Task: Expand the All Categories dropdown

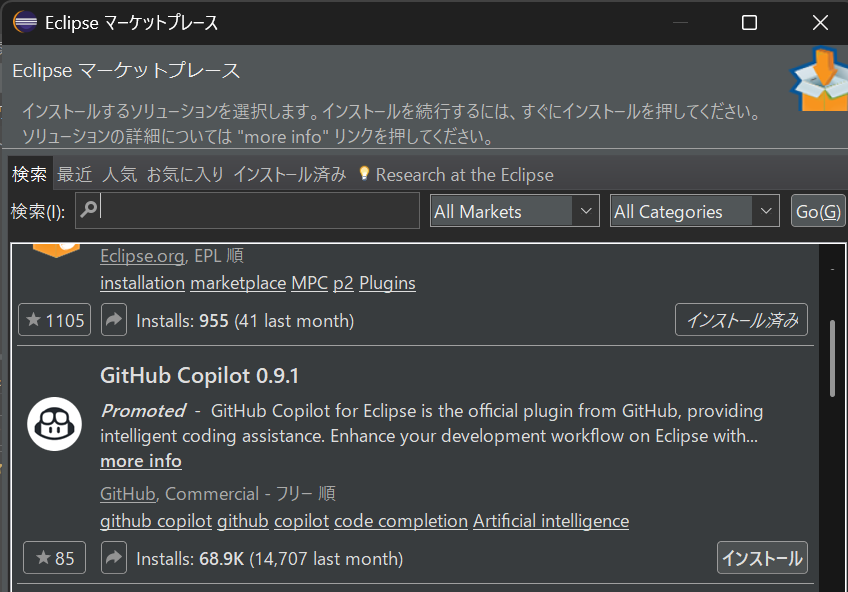Action: (694, 211)
